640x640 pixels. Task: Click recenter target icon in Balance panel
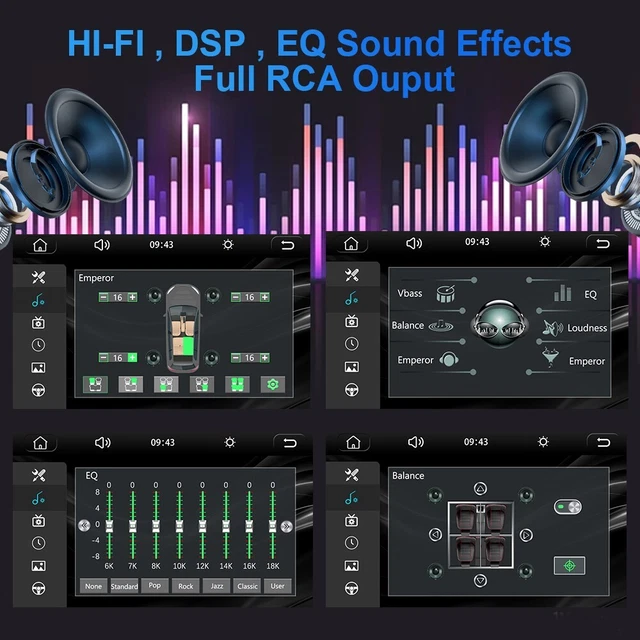click(x=569, y=565)
